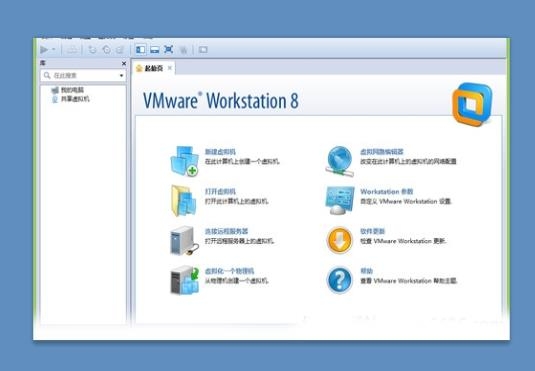Click the description under 连接远程服务器
Image resolution: width=535 pixels, height=371 pixels.
click(x=240, y=241)
